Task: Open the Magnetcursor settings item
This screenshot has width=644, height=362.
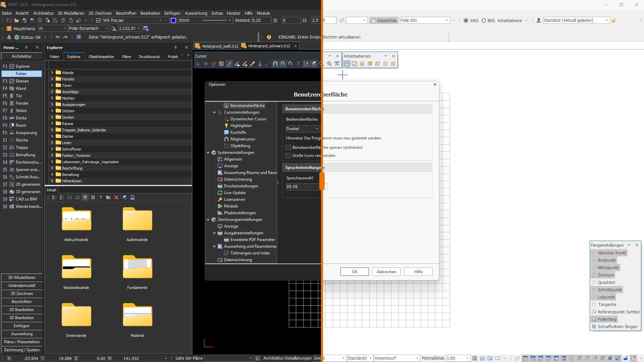Action: pyautogui.click(x=243, y=139)
